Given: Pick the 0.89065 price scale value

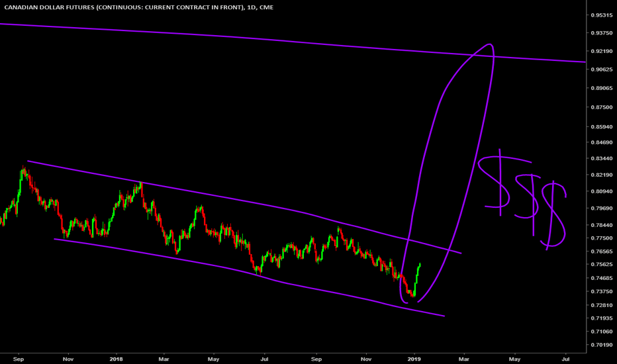Looking at the screenshot, I should pos(602,88).
